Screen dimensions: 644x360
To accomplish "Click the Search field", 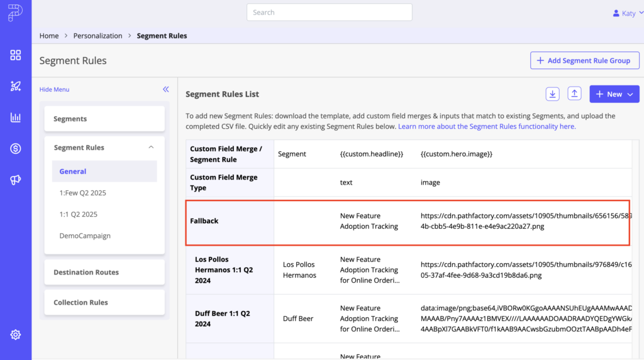I will [x=330, y=13].
